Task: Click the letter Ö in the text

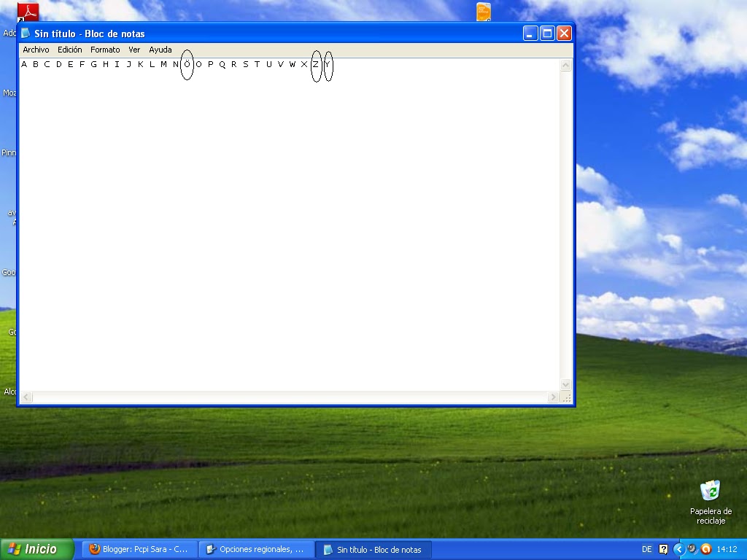Action: pyautogui.click(x=187, y=64)
